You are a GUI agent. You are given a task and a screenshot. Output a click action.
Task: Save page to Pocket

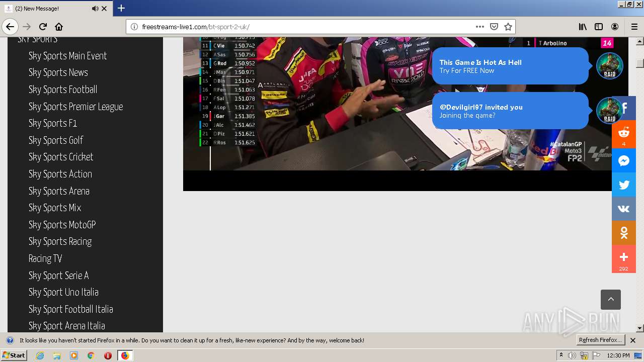click(494, 27)
